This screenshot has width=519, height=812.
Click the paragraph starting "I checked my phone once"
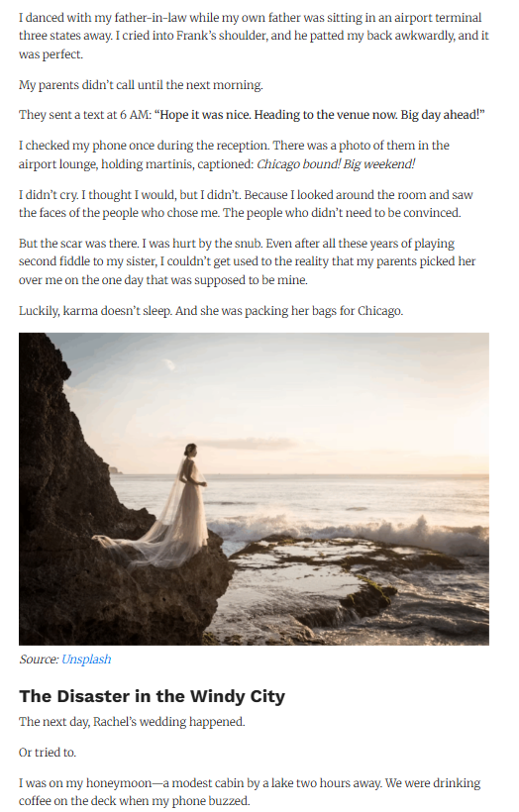click(234, 154)
